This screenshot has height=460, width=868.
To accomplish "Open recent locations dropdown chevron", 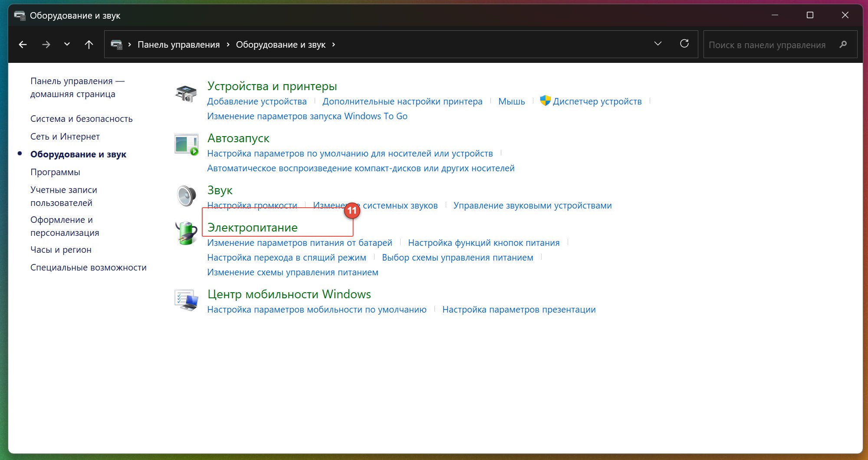I will (x=67, y=44).
